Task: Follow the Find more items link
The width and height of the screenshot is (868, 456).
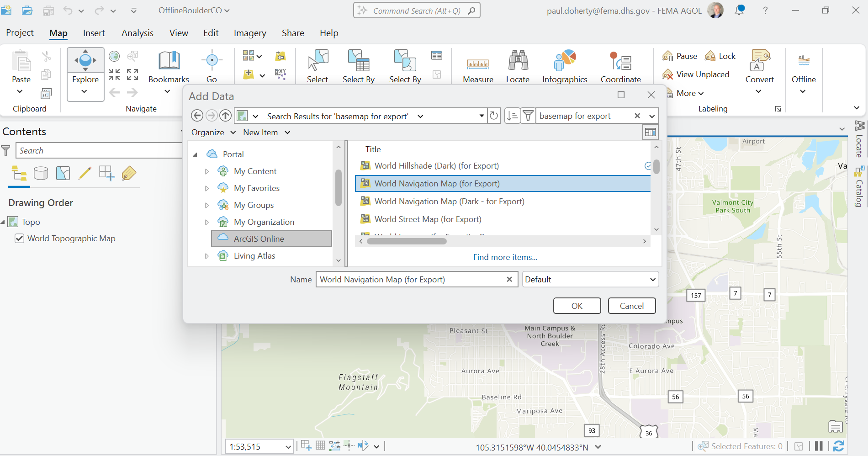Action: 505,257
